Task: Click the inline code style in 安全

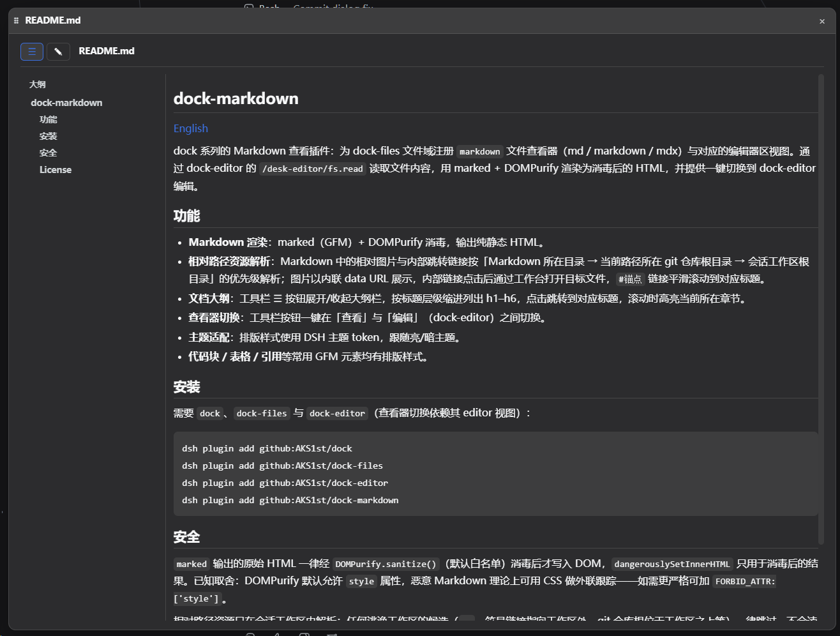Action: pyautogui.click(x=361, y=582)
